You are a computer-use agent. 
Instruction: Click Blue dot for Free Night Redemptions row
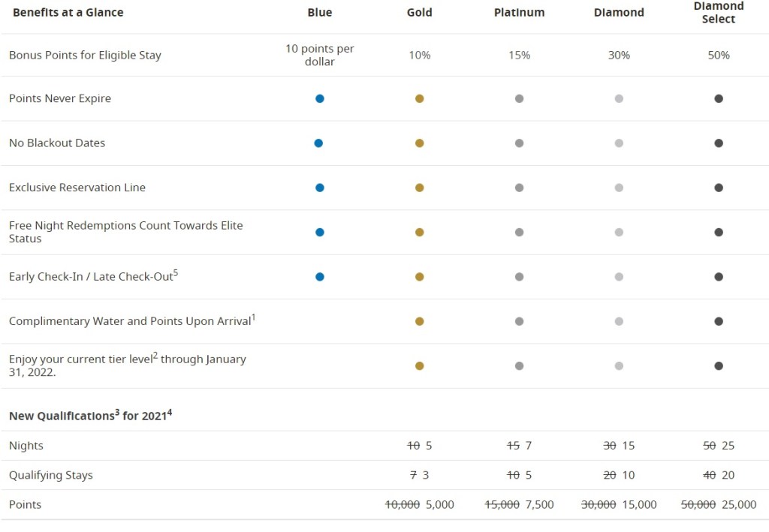point(320,233)
